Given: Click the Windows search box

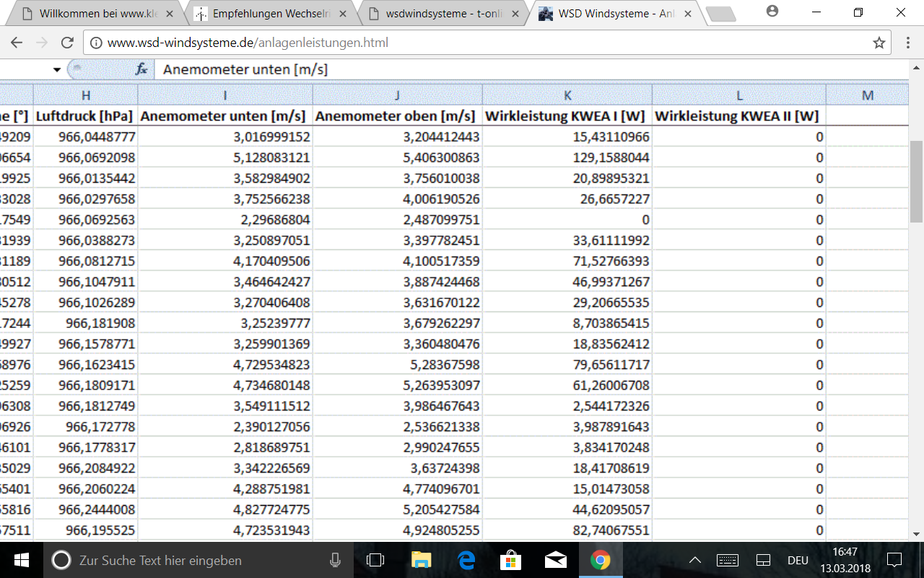Looking at the screenshot, I should (188, 560).
